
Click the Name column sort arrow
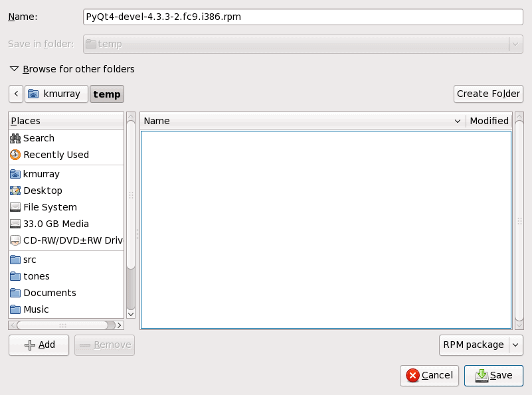[x=457, y=121]
